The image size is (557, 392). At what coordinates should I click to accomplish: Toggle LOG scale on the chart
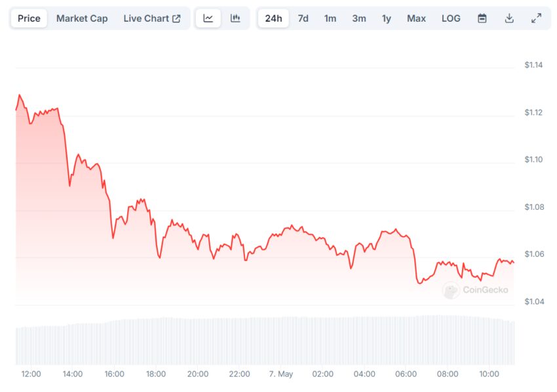pos(451,18)
